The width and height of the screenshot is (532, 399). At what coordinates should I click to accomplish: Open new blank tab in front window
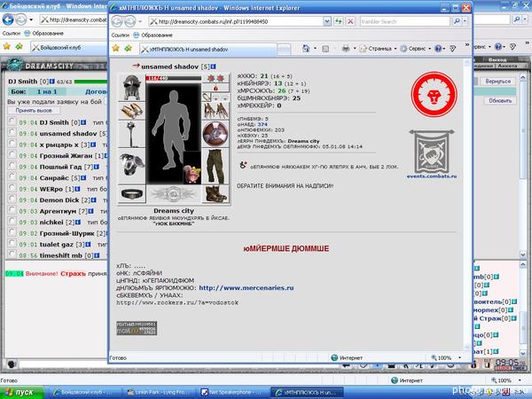tap(284, 50)
